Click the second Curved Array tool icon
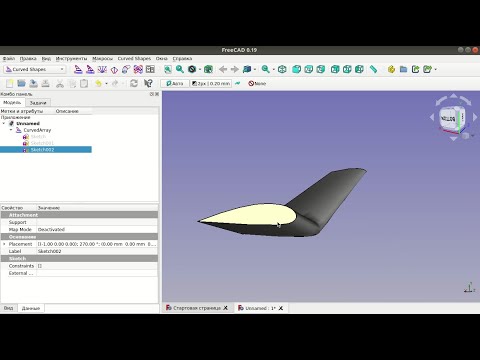480x360 pixels. click(90, 69)
